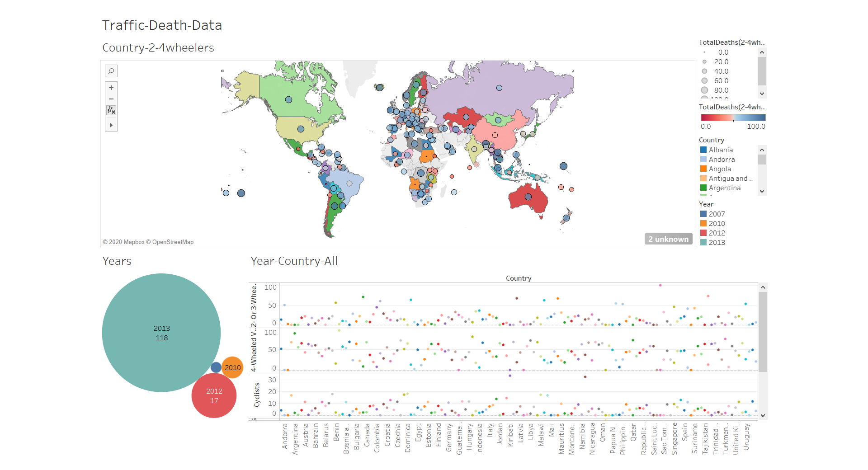Pick Argentina from the Country legend
The image size is (868, 470).
point(724,188)
